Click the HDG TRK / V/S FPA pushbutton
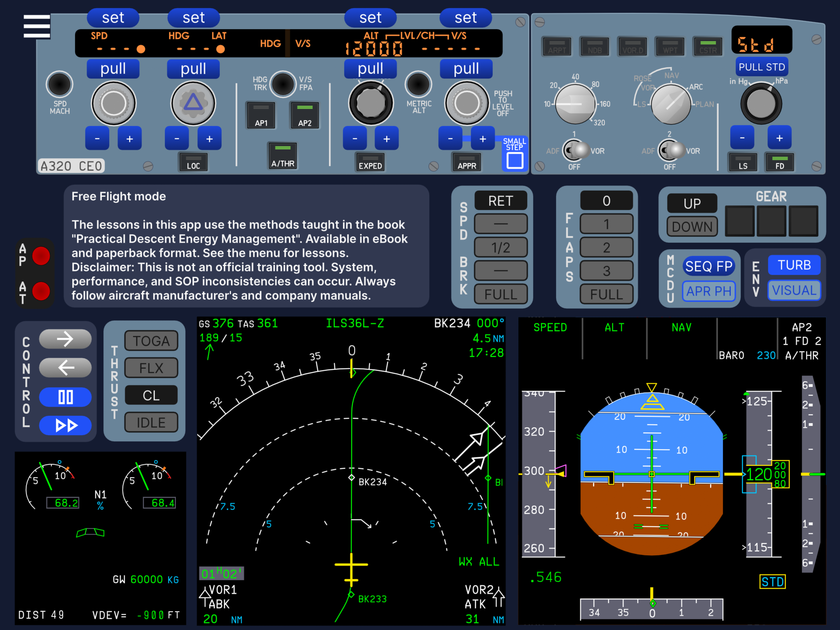The height and width of the screenshot is (630, 840). (x=283, y=84)
